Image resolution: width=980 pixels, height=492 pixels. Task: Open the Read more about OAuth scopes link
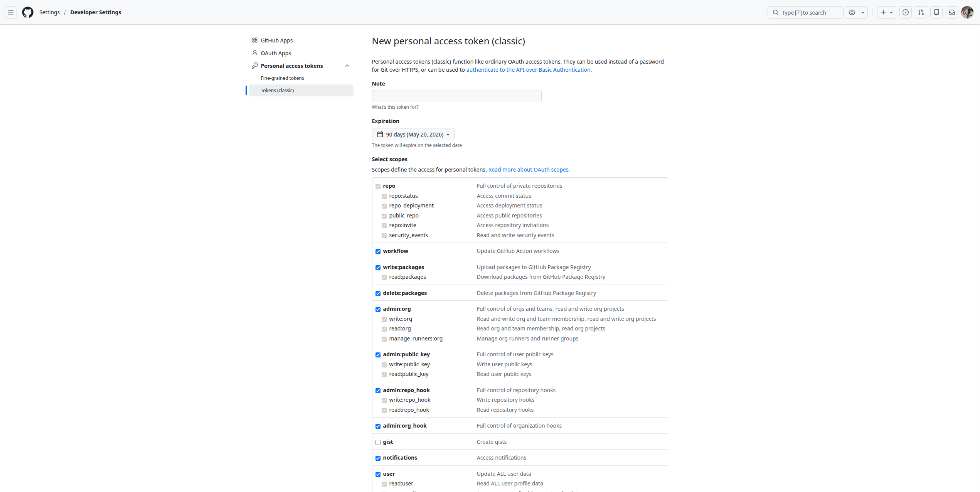529,169
